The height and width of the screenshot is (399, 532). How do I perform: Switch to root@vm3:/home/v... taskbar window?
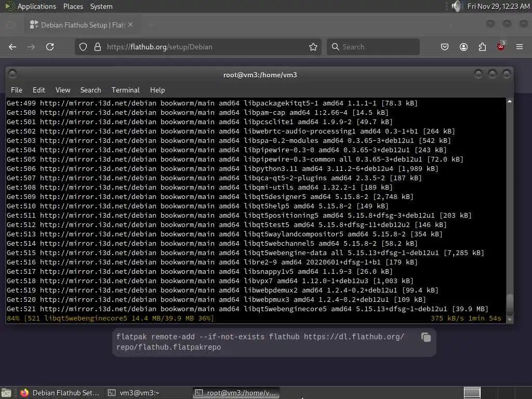click(236, 393)
